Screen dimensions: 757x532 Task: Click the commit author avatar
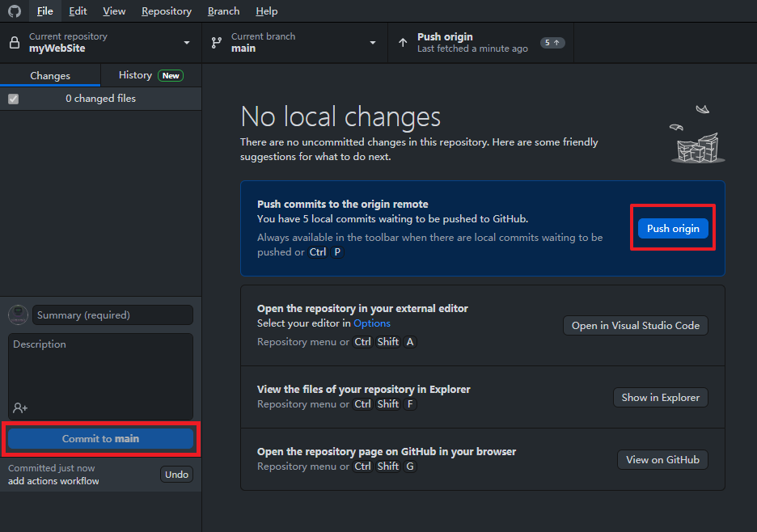pyautogui.click(x=18, y=315)
